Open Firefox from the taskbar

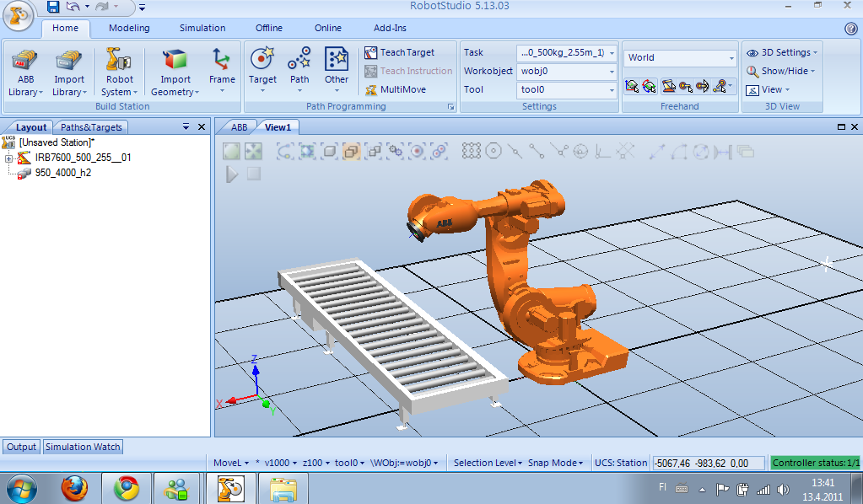coord(73,488)
